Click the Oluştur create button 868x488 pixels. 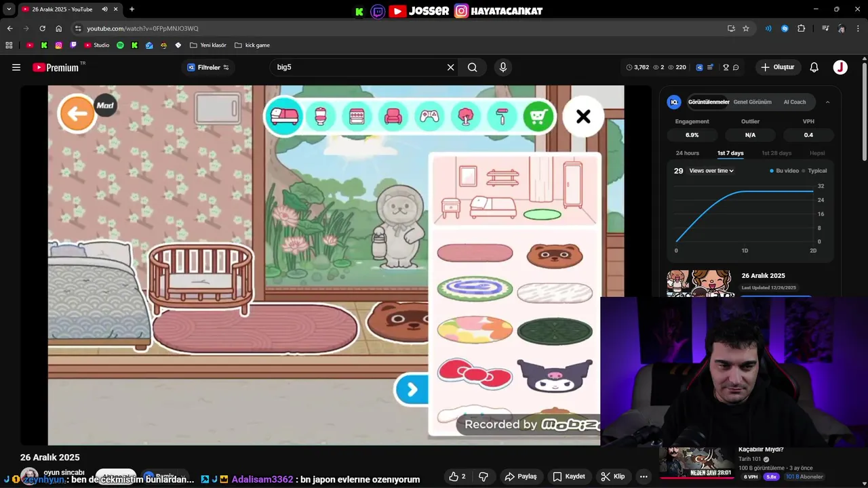(778, 67)
